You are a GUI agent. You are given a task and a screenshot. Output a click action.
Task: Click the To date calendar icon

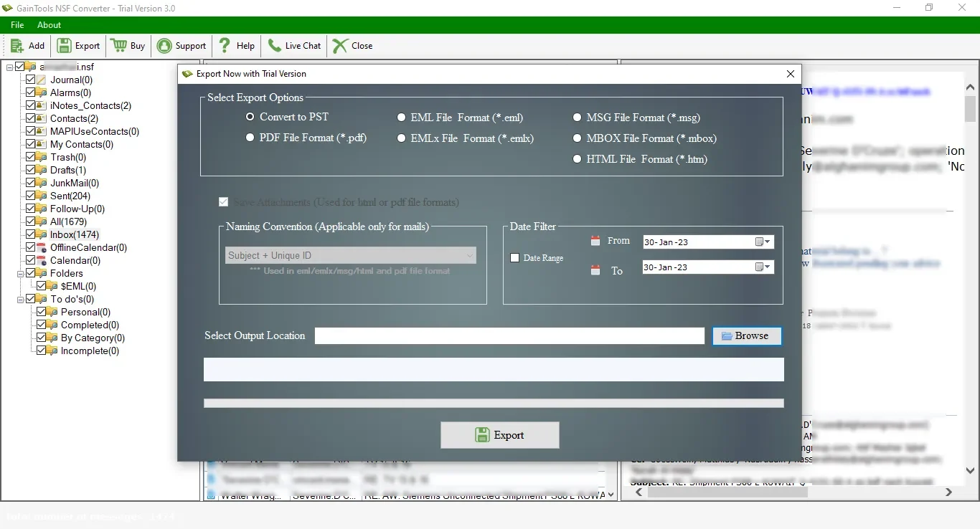595,270
